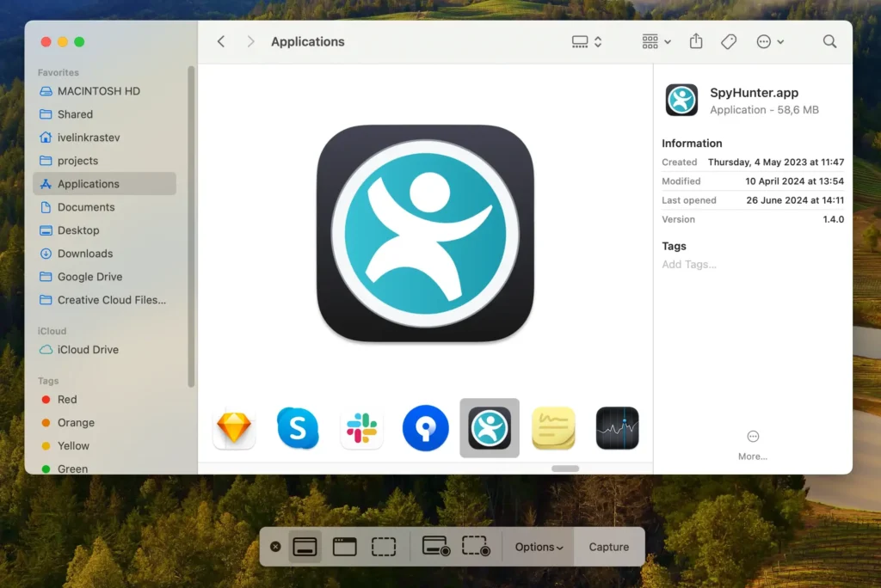Open the tag editor icon in toolbar

[729, 41]
